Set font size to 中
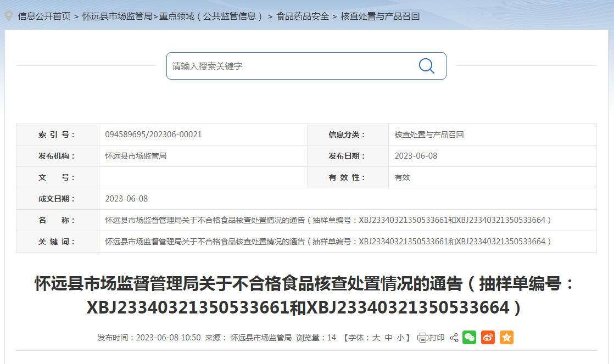The width and height of the screenshot is (614, 364). pos(388,338)
